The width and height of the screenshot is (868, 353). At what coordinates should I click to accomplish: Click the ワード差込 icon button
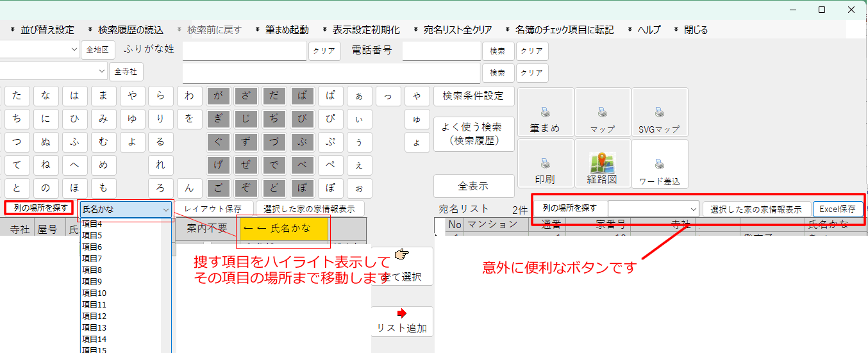659,164
